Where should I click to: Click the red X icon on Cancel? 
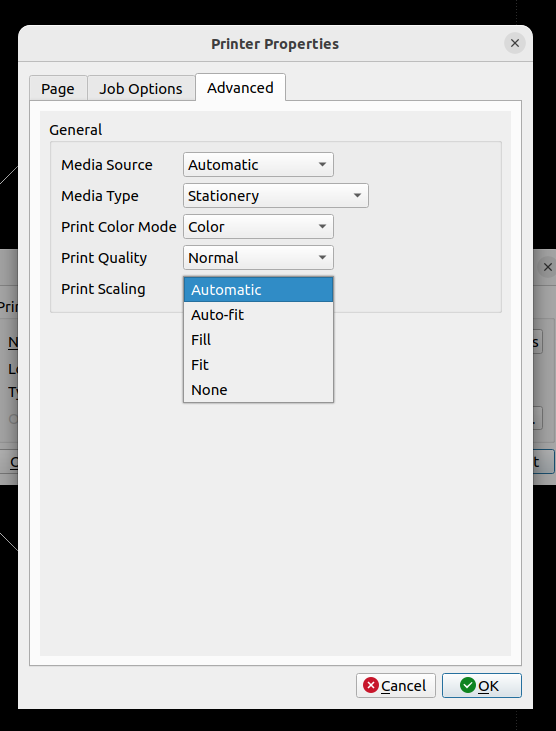pos(371,685)
